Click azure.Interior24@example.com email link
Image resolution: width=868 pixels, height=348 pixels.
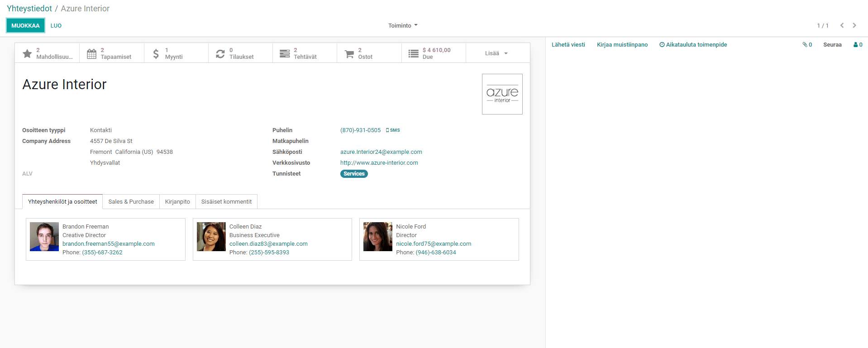coord(381,152)
